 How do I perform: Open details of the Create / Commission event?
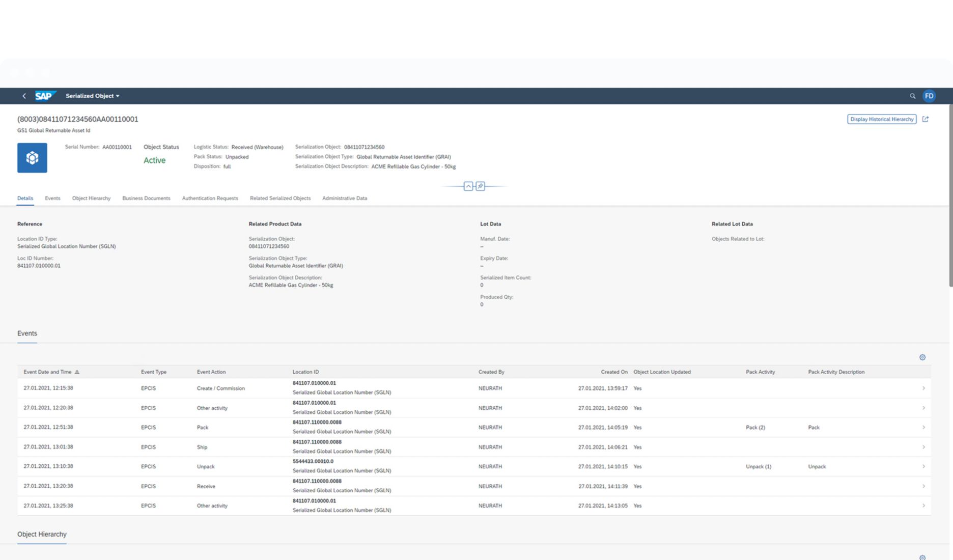923,388
